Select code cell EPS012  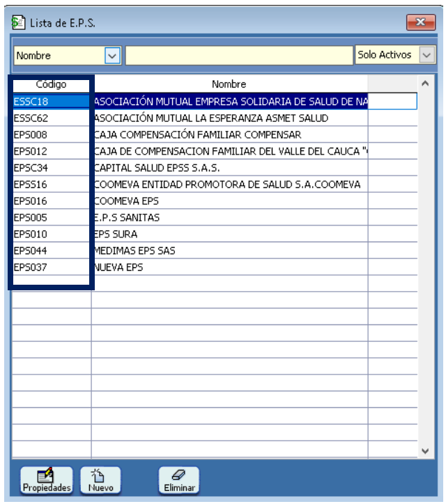[51, 151]
